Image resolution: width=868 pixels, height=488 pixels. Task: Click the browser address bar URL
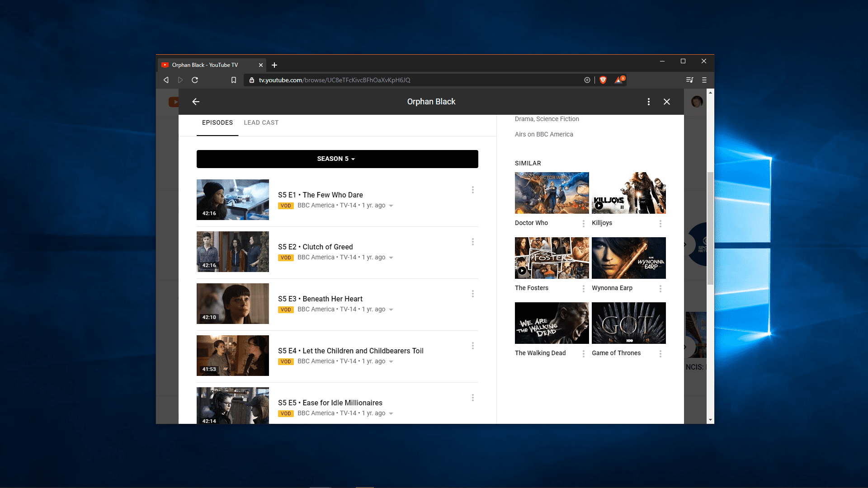[335, 80]
